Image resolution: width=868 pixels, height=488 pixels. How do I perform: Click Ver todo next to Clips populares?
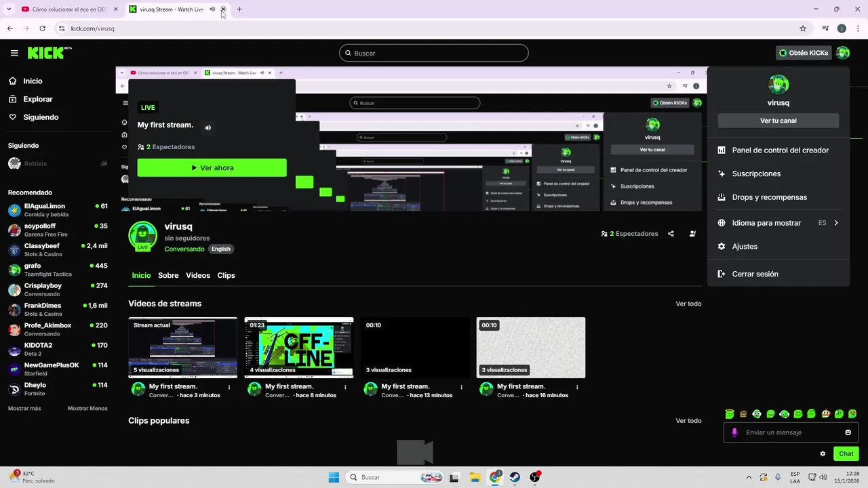click(x=688, y=421)
